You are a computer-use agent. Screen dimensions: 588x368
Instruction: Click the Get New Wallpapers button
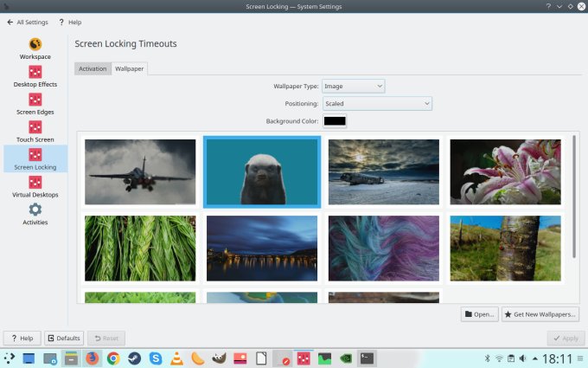click(x=540, y=314)
